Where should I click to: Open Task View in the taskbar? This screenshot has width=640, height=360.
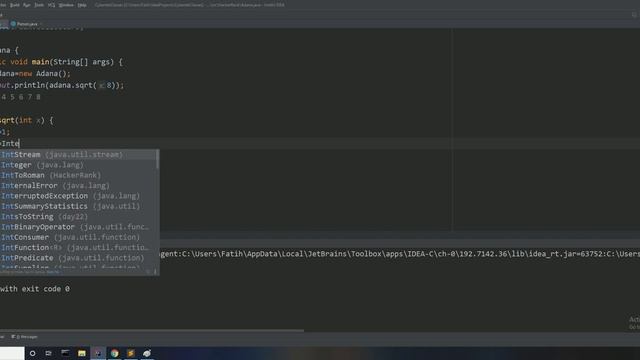pos(49,353)
